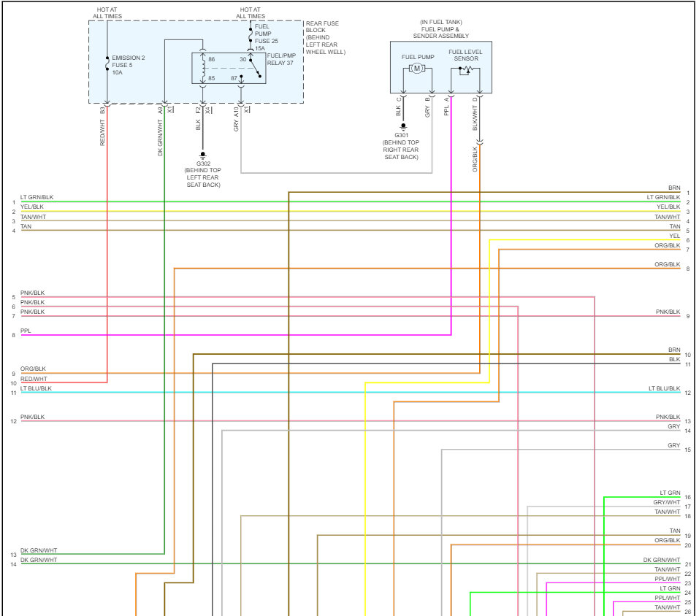Click 'FUEL PUMP & SENDER ASSEMBLY' heading
Viewport: 699px width, 616px height.
[x=441, y=33]
